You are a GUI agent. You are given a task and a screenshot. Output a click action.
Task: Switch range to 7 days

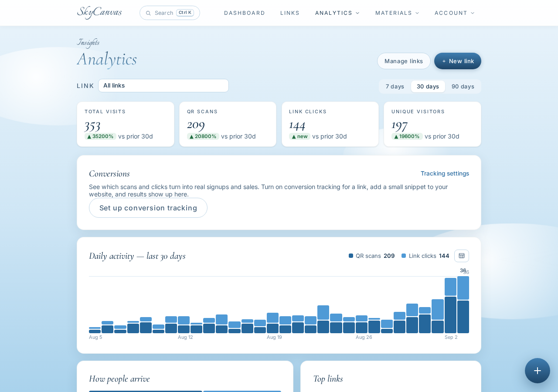tap(395, 86)
